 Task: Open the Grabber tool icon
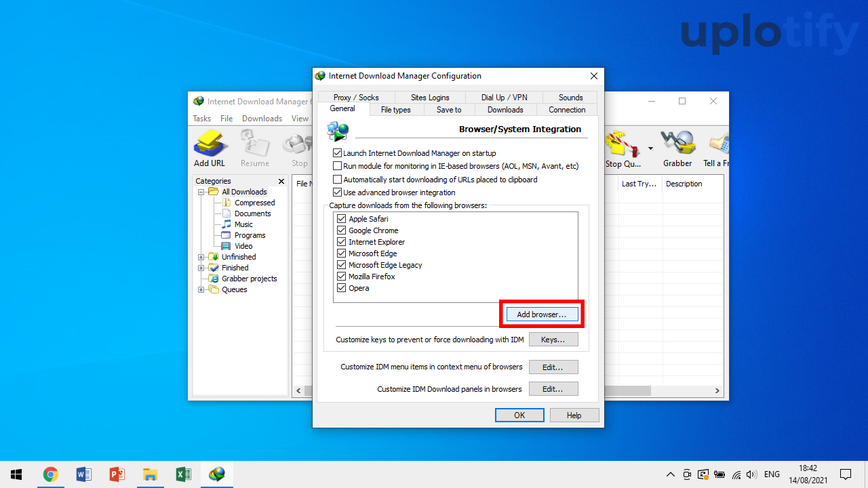pyautogui.click(x=677, y=150)
